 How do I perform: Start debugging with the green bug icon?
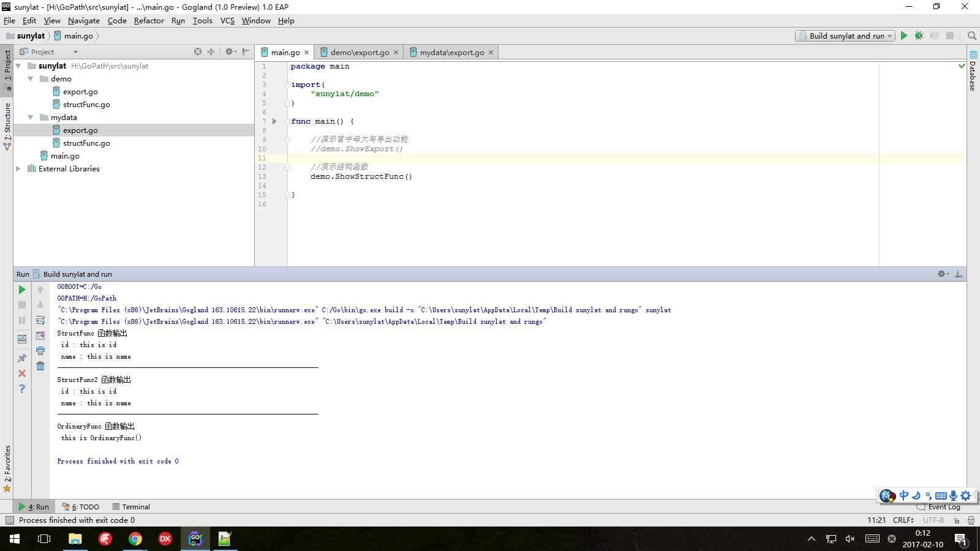919,36
